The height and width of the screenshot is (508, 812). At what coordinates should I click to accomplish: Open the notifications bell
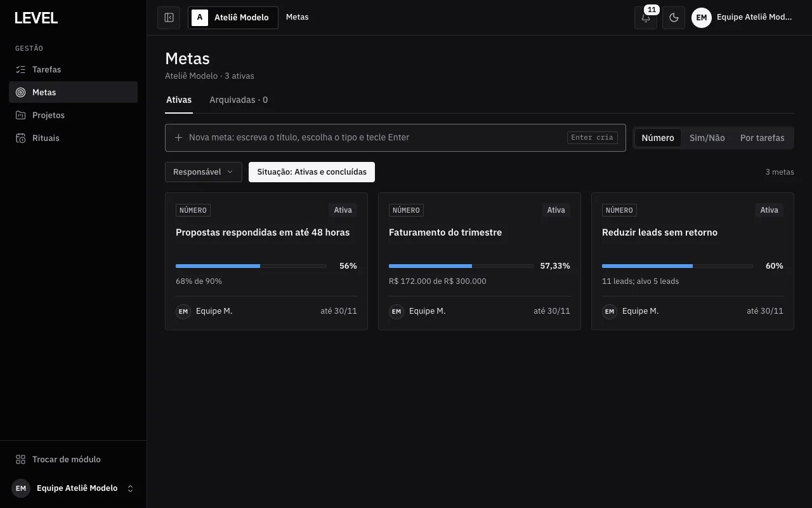pyautogui.click(x=646, y=18)
